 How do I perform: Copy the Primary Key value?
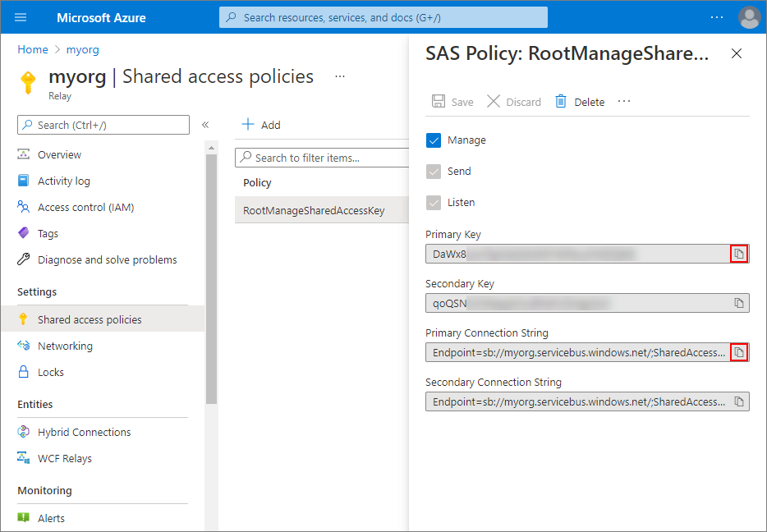pyautogui.click(x=739, y=254)
